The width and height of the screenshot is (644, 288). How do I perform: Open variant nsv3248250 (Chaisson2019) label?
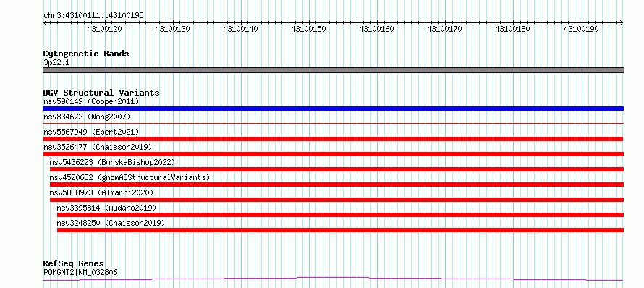coord(111,223)
